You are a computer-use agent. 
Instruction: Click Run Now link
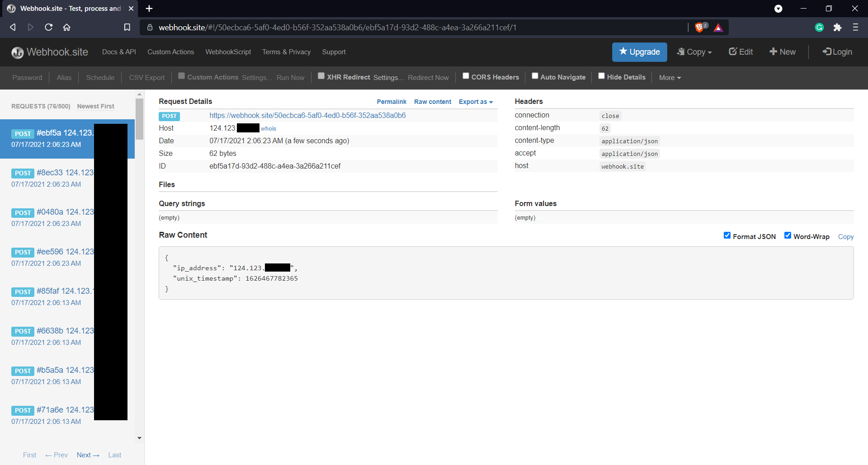pos(290,78)
